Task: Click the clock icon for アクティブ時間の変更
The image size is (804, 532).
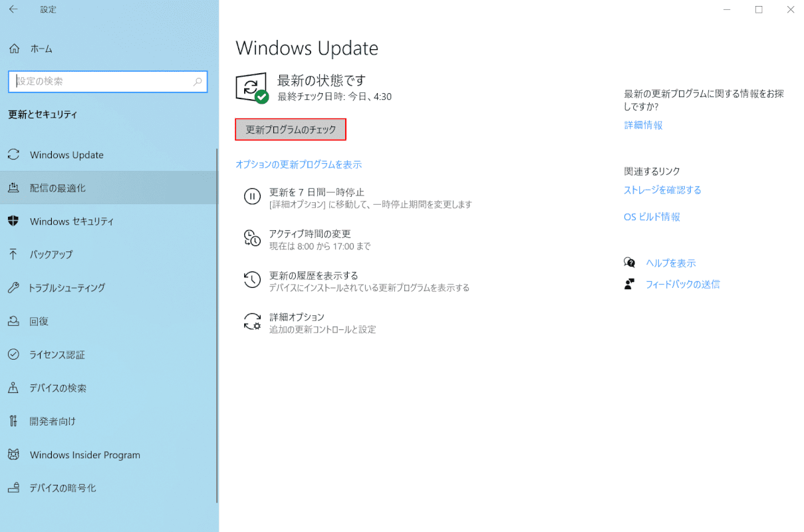Action: click(252, 238)
